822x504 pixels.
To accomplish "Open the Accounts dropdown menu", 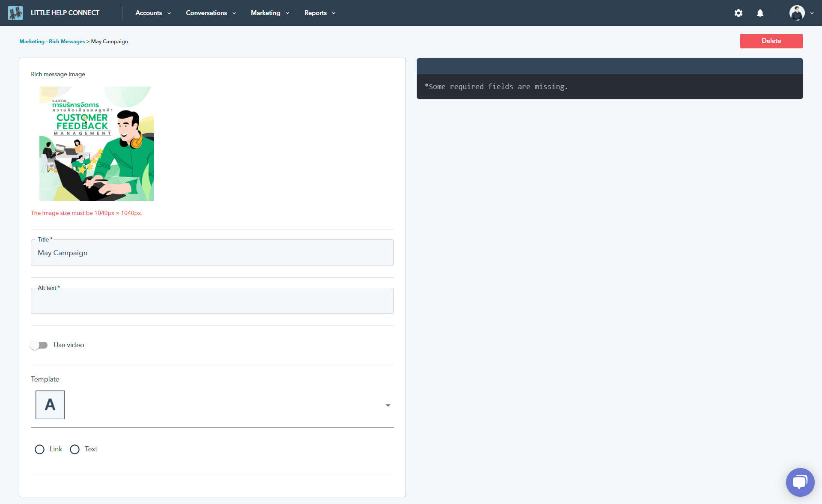I will [x=153, y=13].
